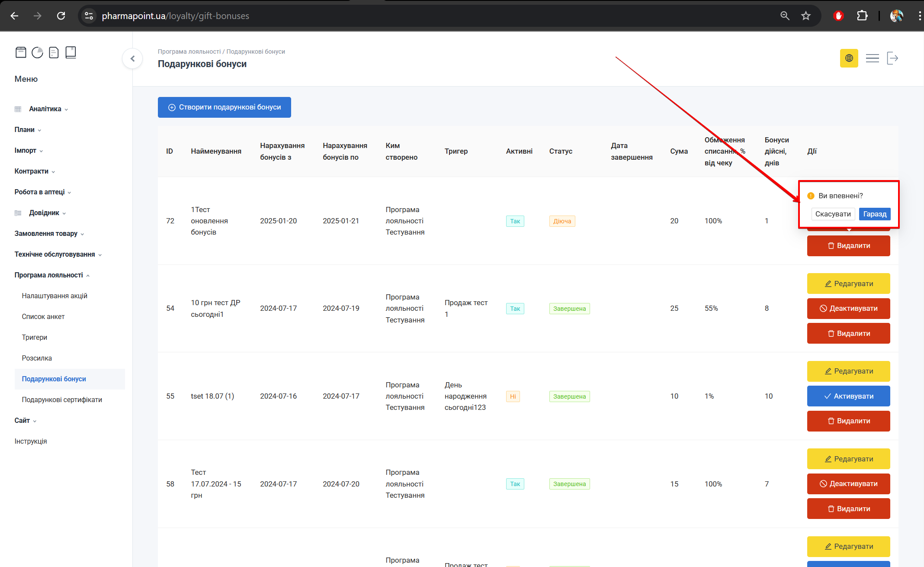Click name '1Тест оновлення бонусів'
The width and height of the screenshot is (924, 567).
(x=209, y=221)
